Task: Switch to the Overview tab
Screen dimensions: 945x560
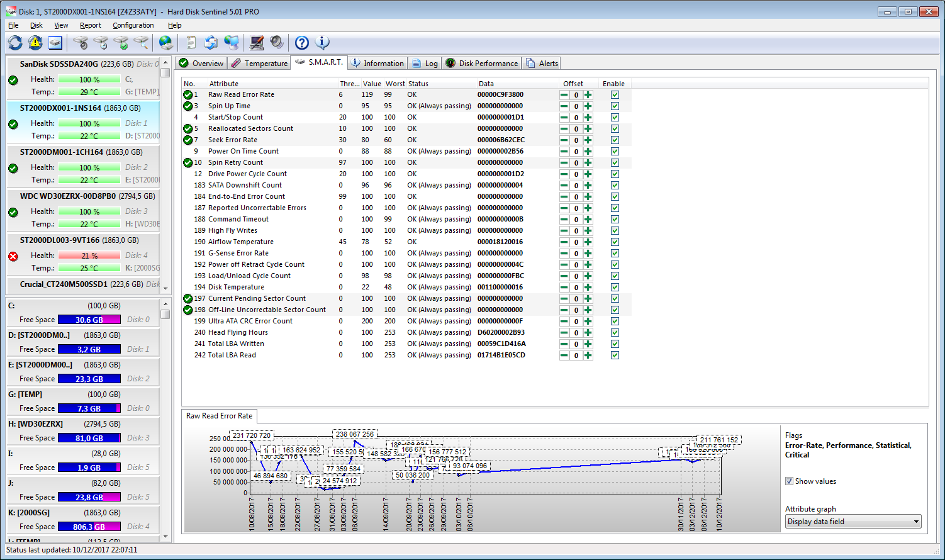Action: (201, 64)
